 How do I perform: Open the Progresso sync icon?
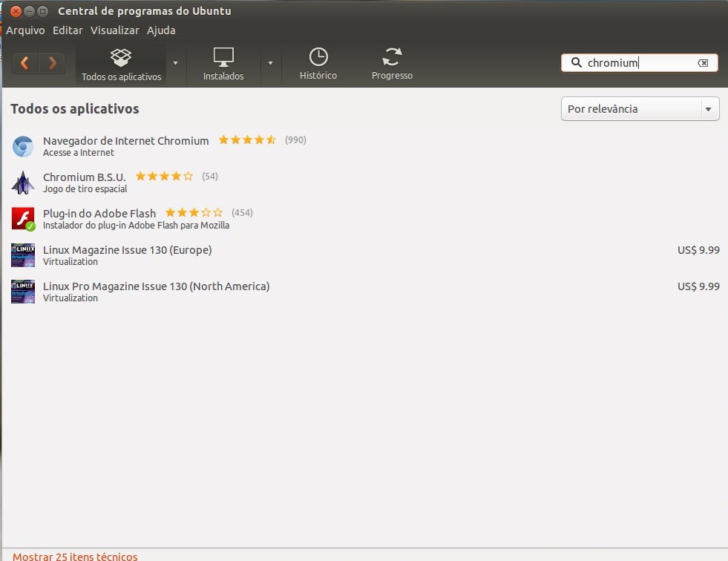392,64
